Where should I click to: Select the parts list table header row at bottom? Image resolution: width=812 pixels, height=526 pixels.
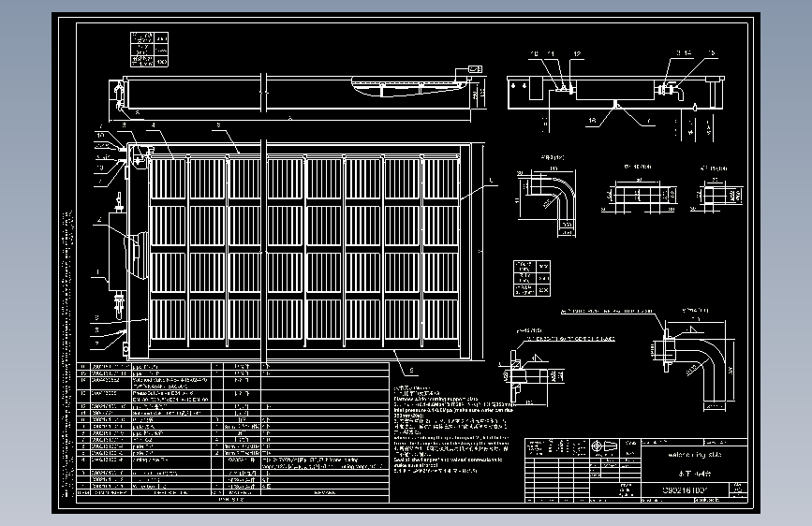pos(232,492)
